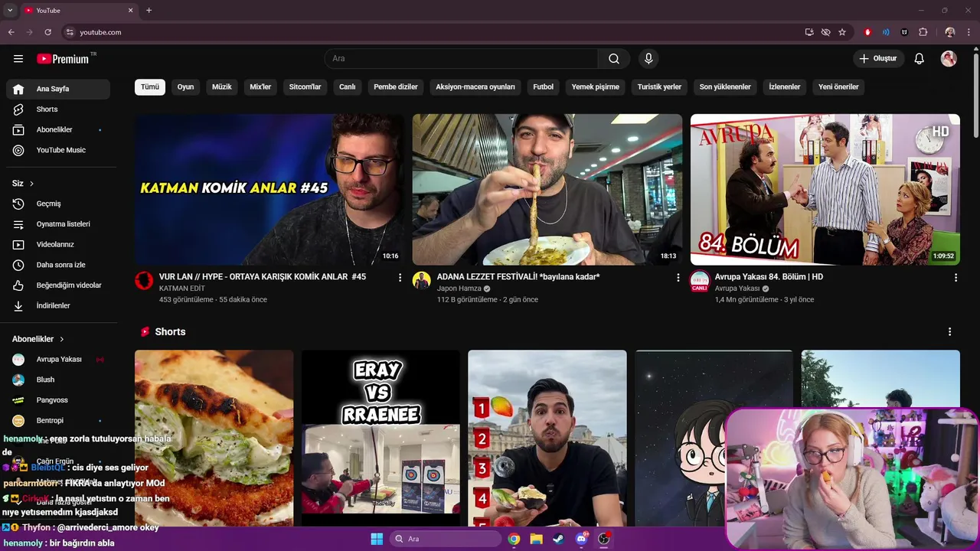
Task: Open Oynatma listeleri in the sidebar
Action: pos(58,224)
